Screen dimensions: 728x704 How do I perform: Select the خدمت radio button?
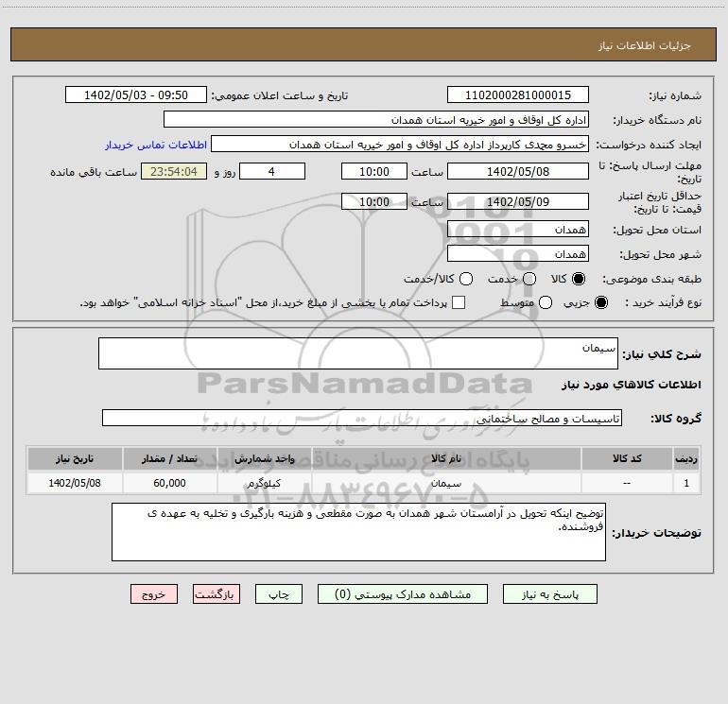[529, 279]
